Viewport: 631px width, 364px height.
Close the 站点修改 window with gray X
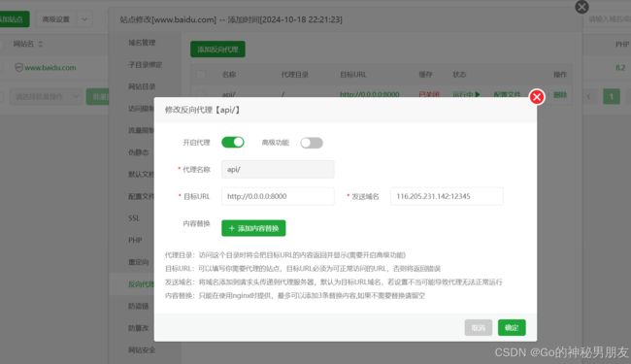(x=581, y=7)
